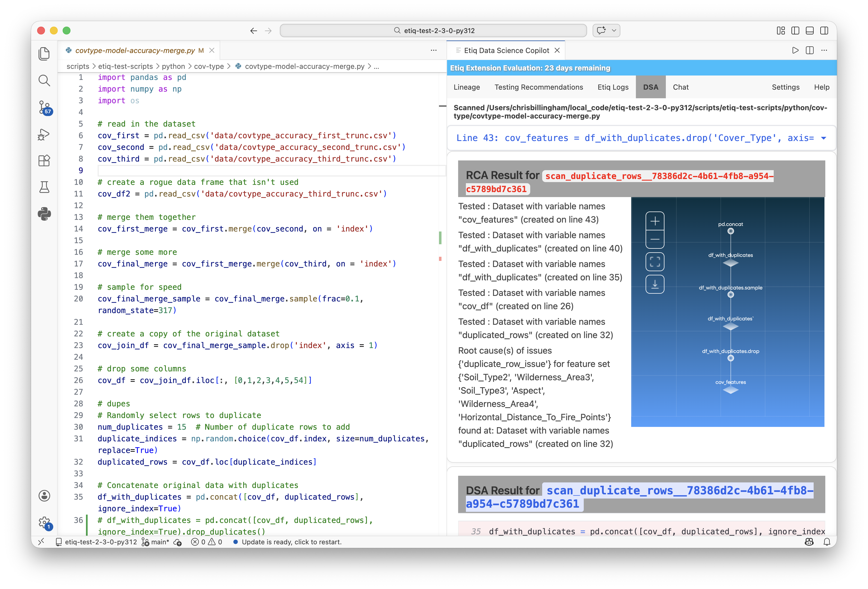Image resolution: width=868 pixels, height=589 pixels.
Task: Toggle the primary side bar layout
Action: coord(795,31)
